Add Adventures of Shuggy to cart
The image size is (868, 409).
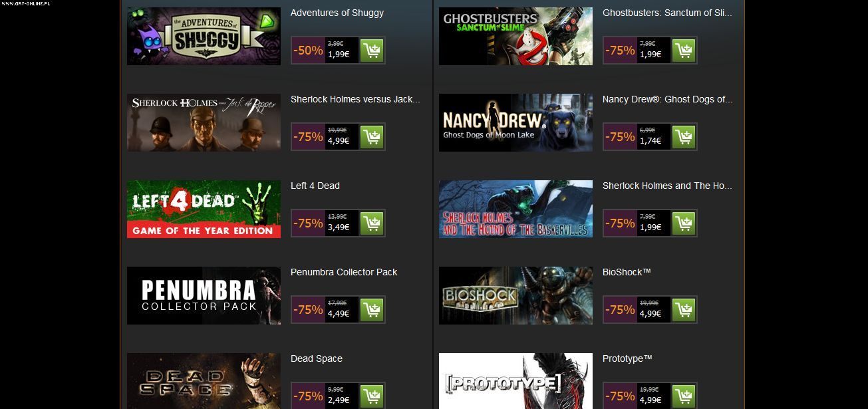click(x=372, y=51)
